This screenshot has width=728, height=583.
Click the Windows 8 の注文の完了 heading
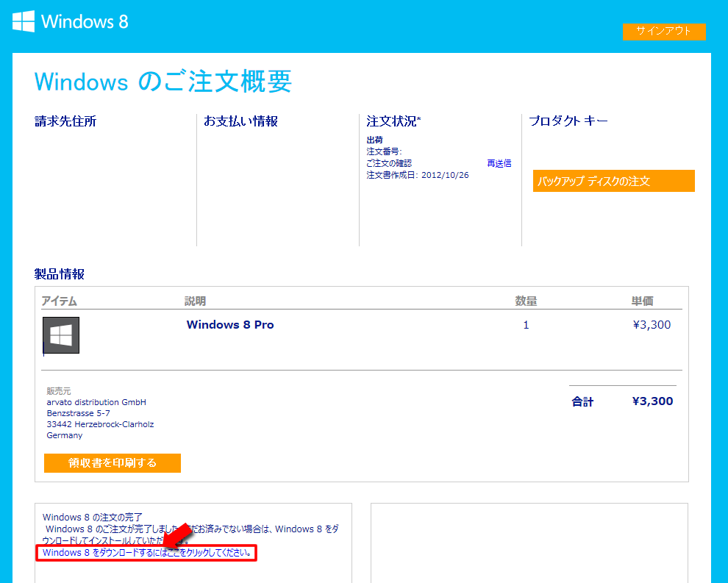click(93, 517)
